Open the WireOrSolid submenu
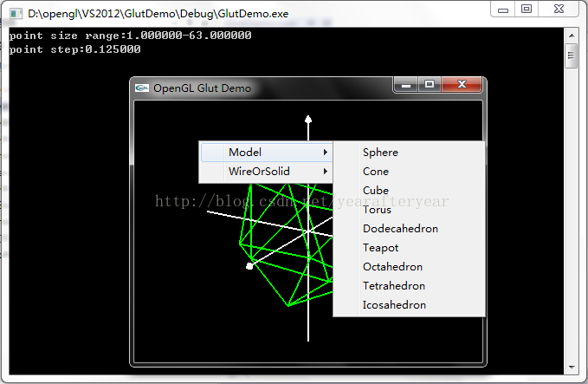The height and width of the screenshot is (384, 588). (267, 172)
